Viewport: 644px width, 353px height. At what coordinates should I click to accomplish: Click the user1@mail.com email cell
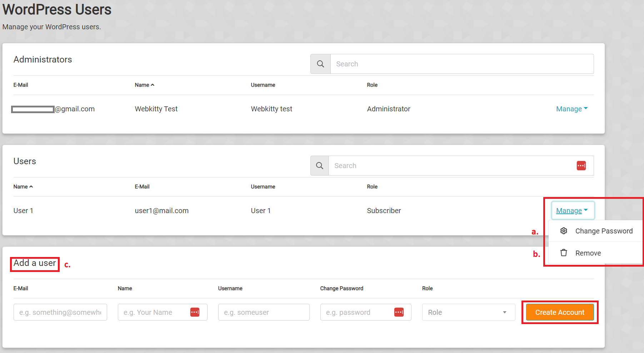[x=162, y=211]
